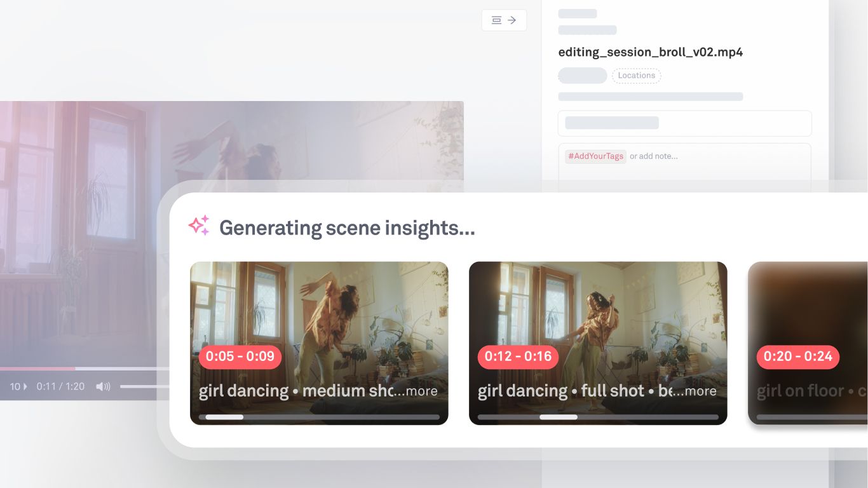Open the first girl dancing scene thumbnail
The image size is (868, 488).
tap(319, 305)
